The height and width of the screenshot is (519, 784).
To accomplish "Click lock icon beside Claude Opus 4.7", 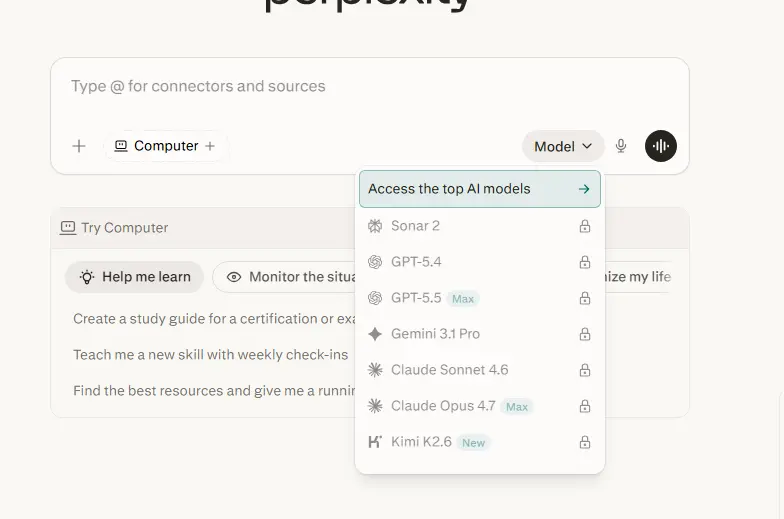I will point(584,406).
